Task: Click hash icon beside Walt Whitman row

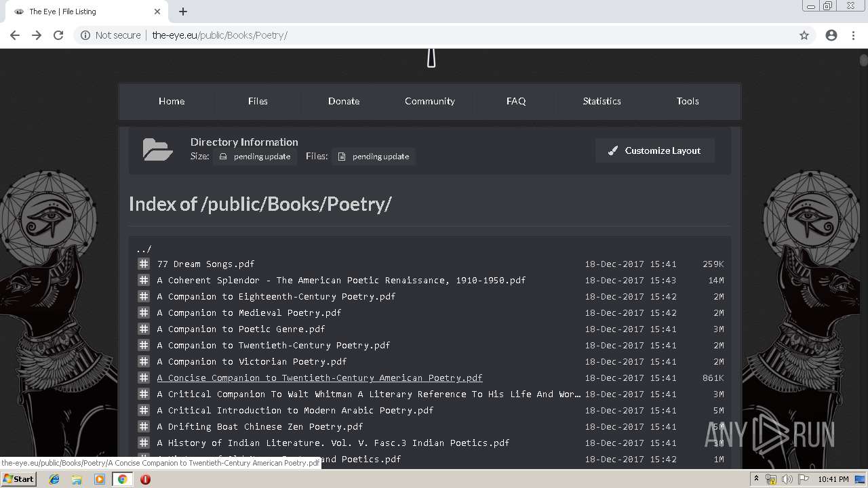Action: point(144,394)
